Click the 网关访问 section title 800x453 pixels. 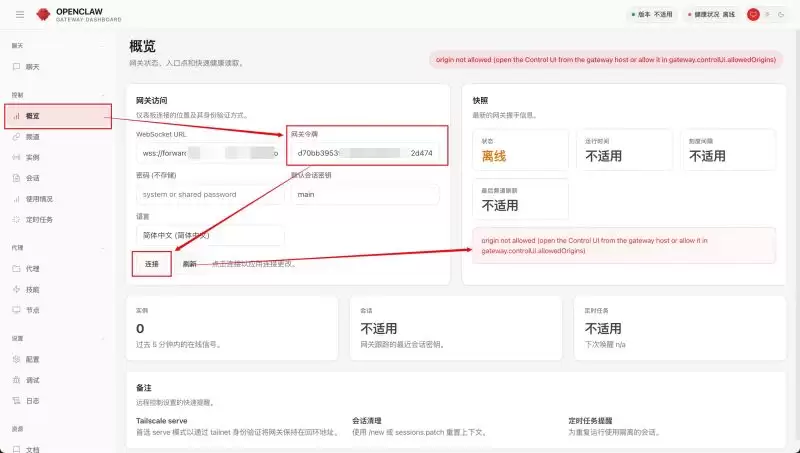tap(152, 100)
